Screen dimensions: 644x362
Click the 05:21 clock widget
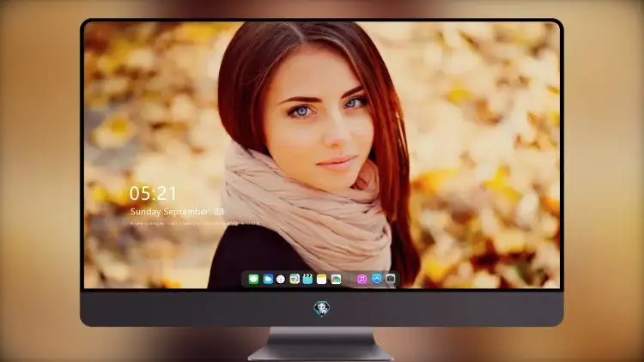[153, 193]
